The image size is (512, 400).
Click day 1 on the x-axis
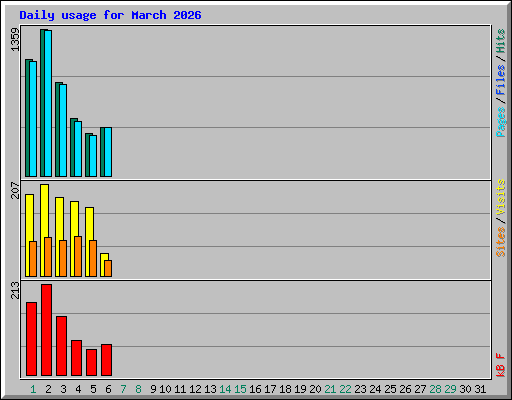pos(33,389)
